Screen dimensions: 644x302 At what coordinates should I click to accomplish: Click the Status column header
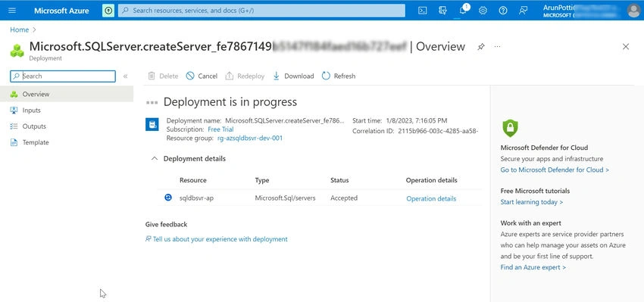[x=339, y=180]
